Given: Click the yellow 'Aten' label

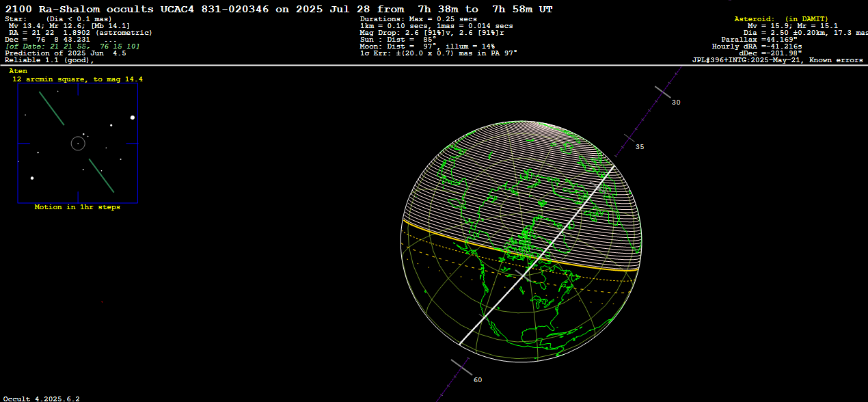Looking at the screenshot, I should (18, 71).
